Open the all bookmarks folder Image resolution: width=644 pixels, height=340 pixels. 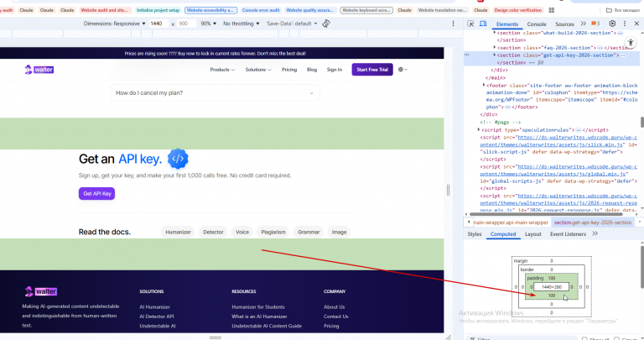(623, 10)
